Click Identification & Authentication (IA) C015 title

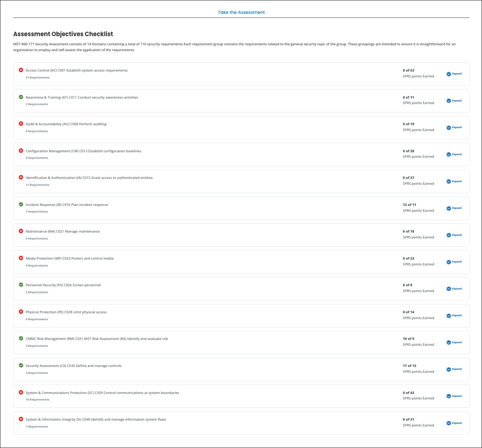[x=89, y=178]
